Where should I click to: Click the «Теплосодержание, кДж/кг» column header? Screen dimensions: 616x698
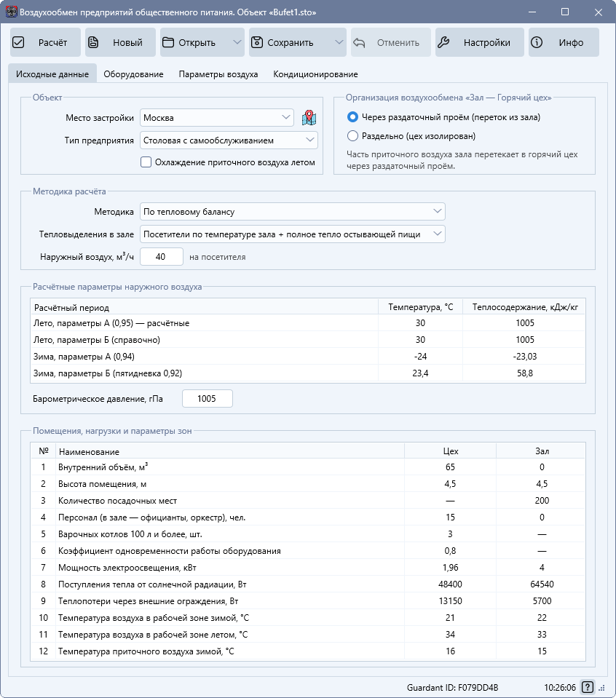point(525,307)
